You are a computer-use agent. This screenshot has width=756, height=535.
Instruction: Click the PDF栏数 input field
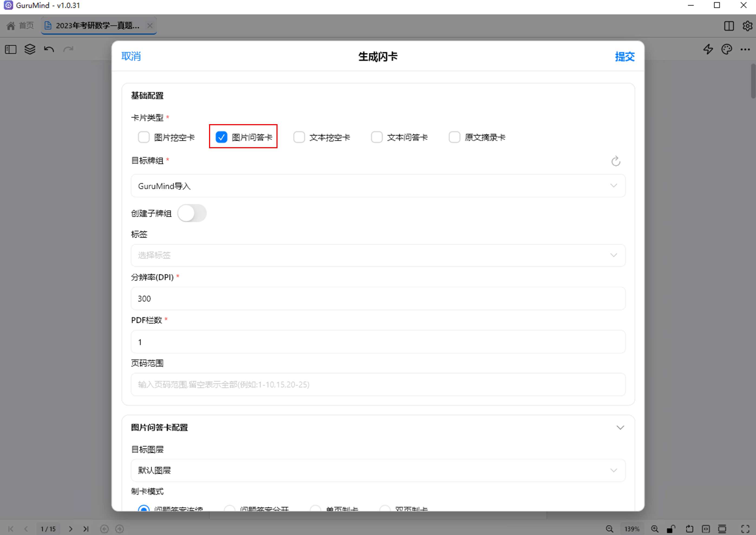pos(378,342)
